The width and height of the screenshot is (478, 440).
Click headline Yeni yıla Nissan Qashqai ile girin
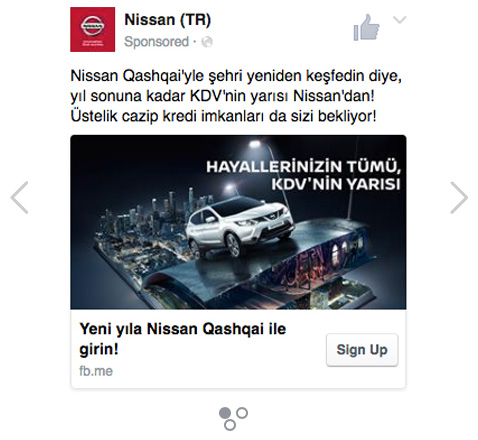click(x=183, y=339)
